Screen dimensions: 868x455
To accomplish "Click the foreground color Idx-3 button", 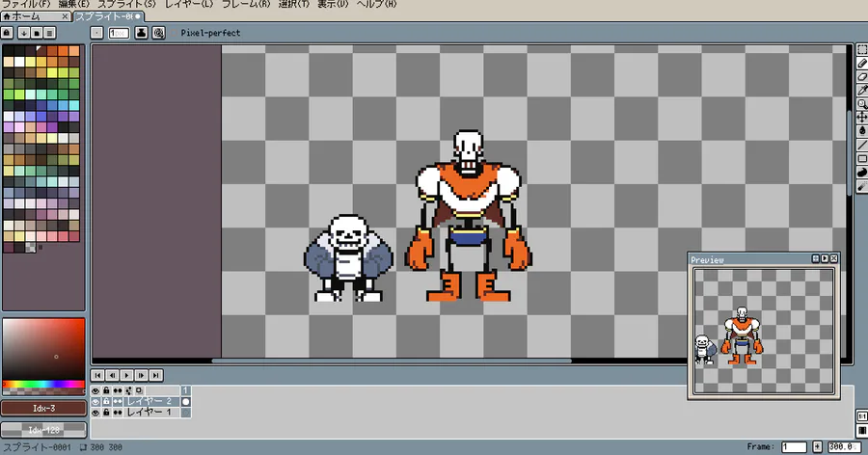I will tap(43, 409).
